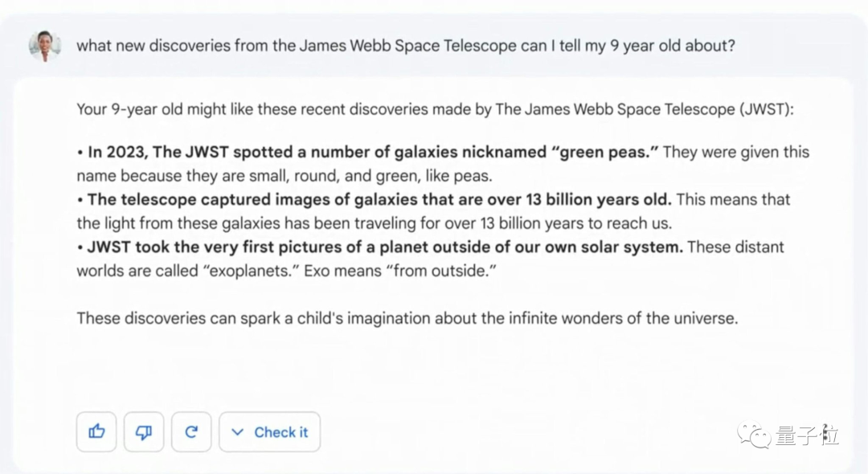The height and width of the screenshot is (474, 868).
Task: Regenerate the response with the refresh icon
Action: (x=191, y=432)
